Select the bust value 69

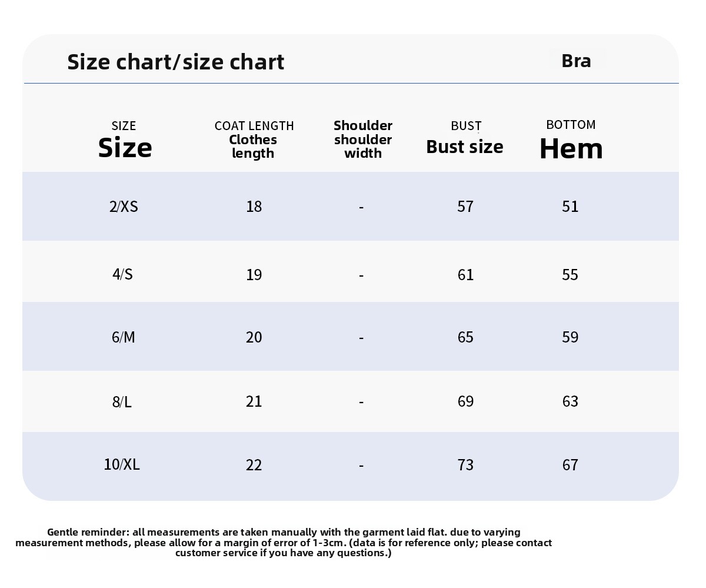(465, 401)
